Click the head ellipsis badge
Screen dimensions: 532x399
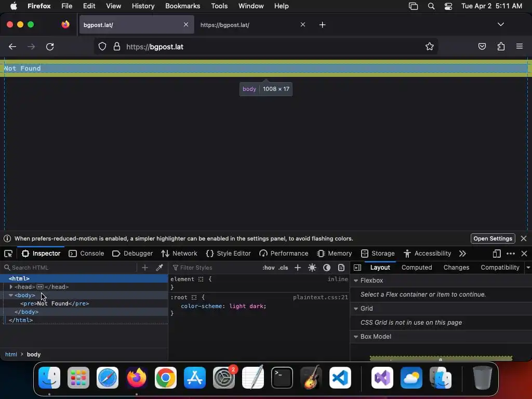39,287
